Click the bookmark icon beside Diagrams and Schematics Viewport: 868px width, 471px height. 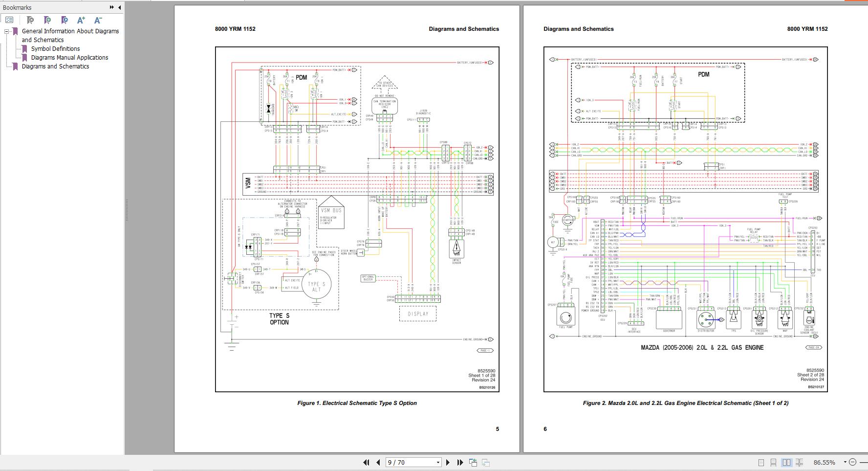15,67
